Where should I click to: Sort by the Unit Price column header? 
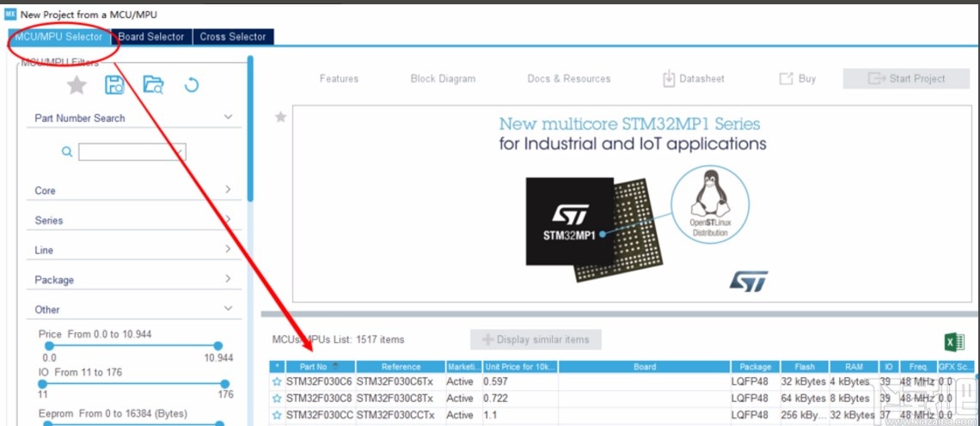[520, 367]
